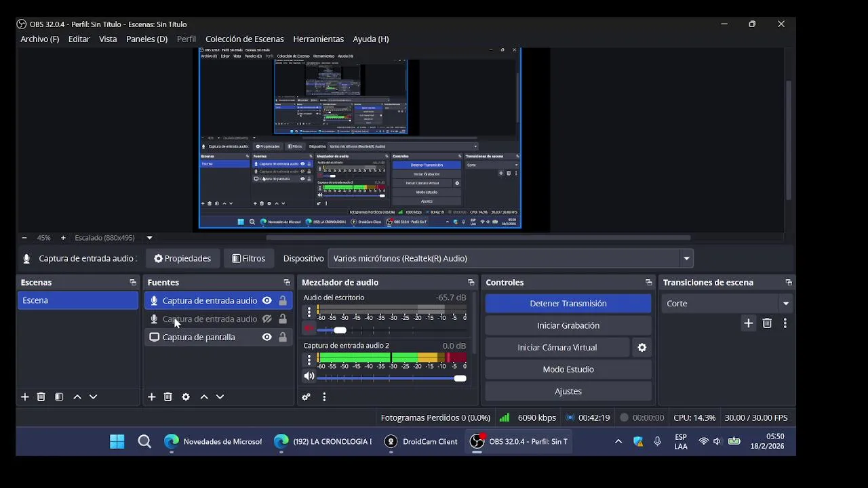Adjust the Captura de entrada audio 2 volume slider
The height and width of the screenshot is (488, 868).
point(460,378)
